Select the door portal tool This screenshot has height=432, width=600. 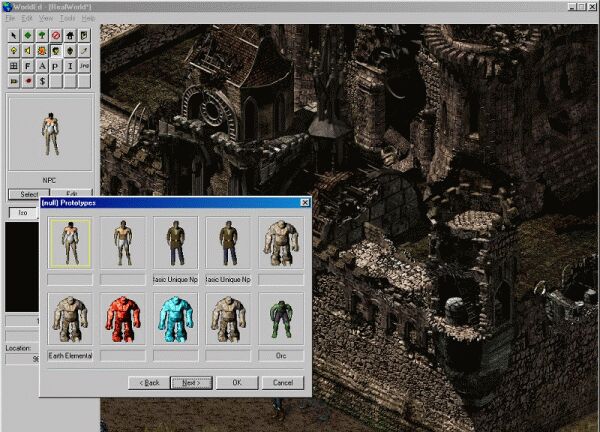(84, 36)
